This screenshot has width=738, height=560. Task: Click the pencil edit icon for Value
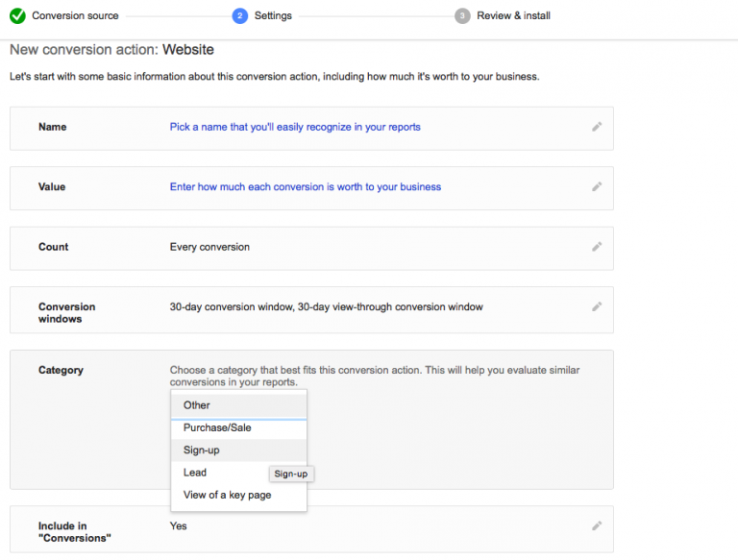tap(597, 186)
